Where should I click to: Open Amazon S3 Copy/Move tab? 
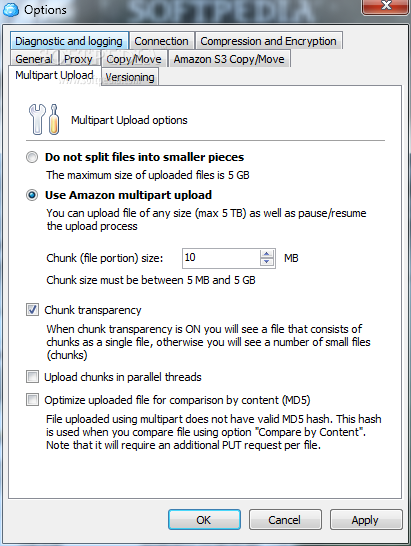pyautogui.click(x=229, y=59)
